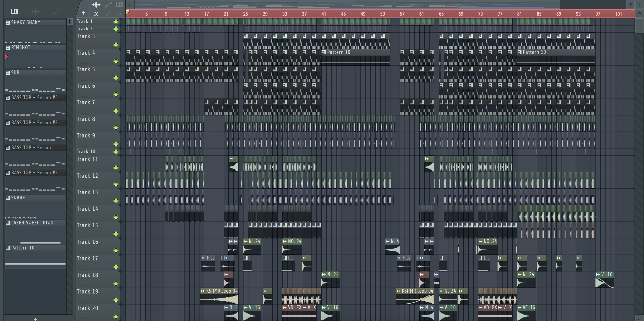644x321 pixels.
Task: Select BASS TOP - Serum #2 pattern
Action: [36, 173]
